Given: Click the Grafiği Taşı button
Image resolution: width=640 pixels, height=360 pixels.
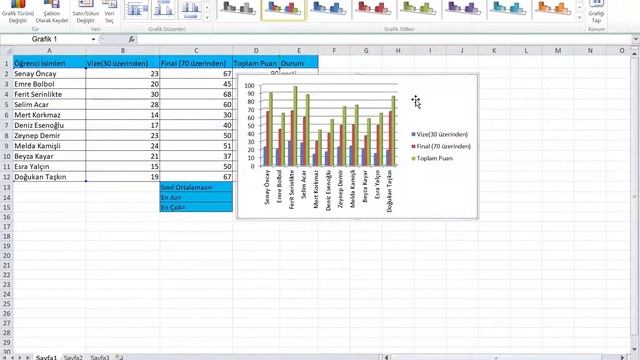Looking at the screenshot, I should pos(596,12).
